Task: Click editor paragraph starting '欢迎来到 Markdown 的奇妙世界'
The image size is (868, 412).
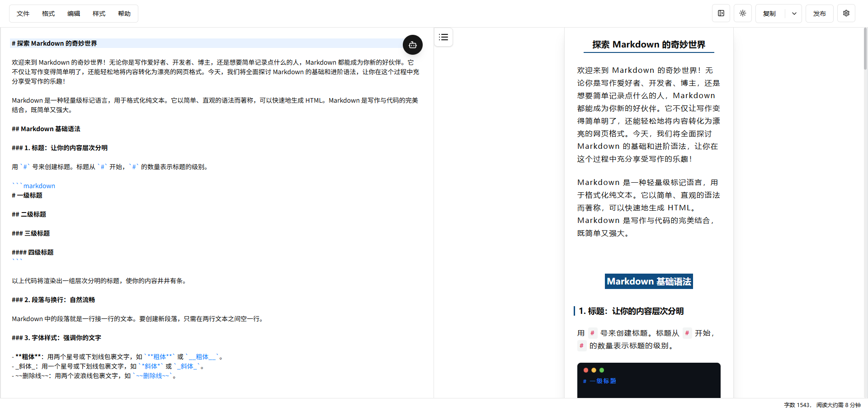Action: pos(216,72)
